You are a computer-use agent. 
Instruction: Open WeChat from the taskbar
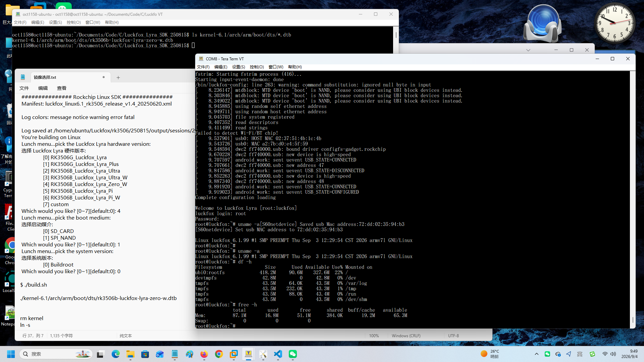coord(293,354)
